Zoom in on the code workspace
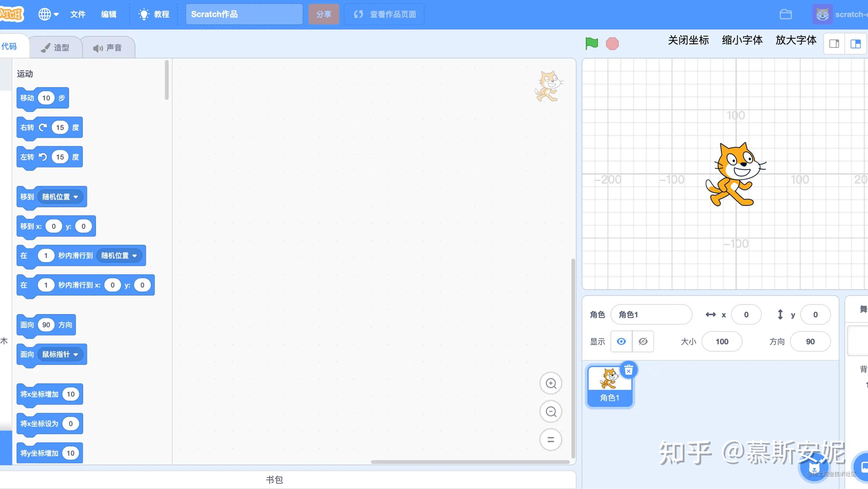Viewport: 868px width, 489px height. [x=550, y=384]
